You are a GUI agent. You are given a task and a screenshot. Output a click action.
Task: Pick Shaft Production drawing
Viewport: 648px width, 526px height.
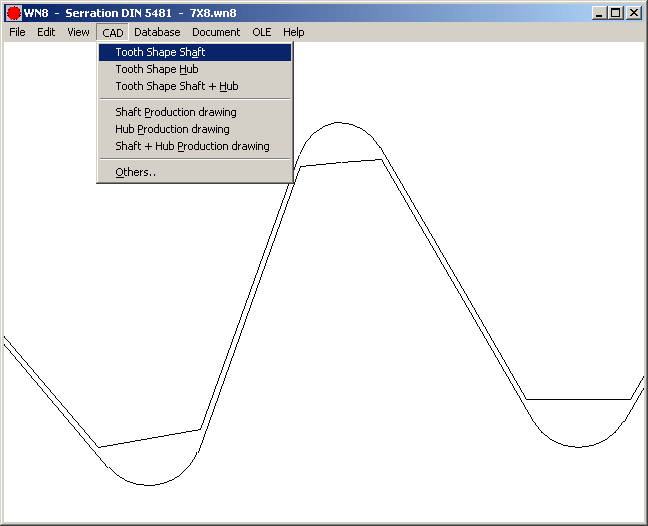tap(175, 112)
